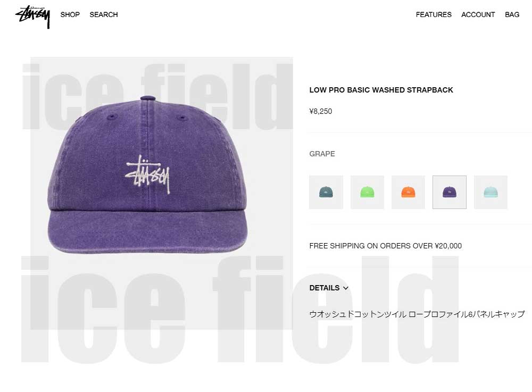Click the GRAPE color name label
532x392 pixels.
pyautogui.click(x=322, y=154)
